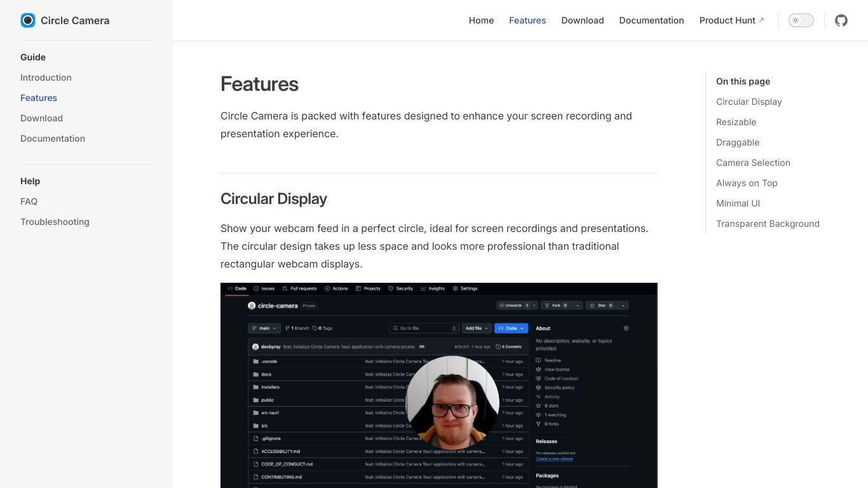868x488 pixels.
Task: Open the GitHub repository icon
Action: pyautogui.click(x=841, y=20)
